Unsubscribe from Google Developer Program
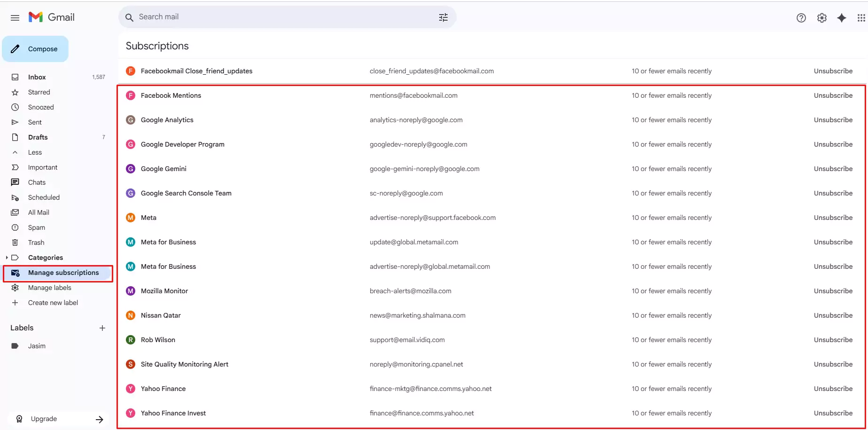 pos(833,144)
